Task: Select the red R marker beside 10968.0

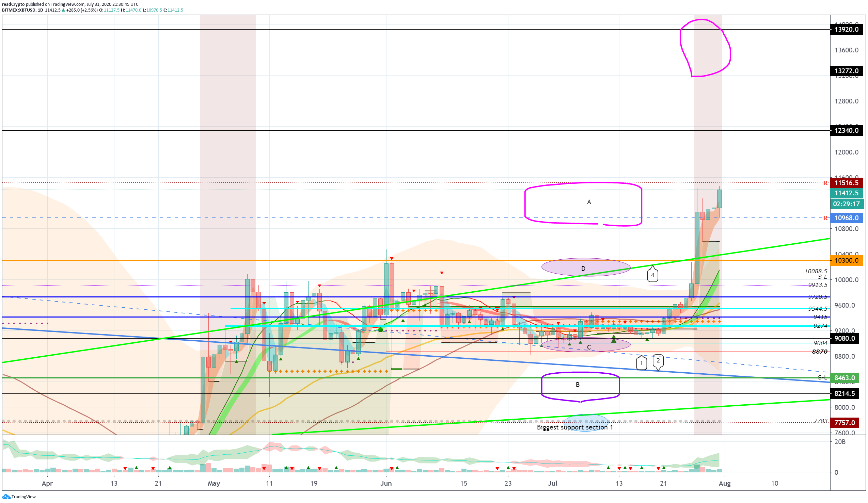Action: pyautogui.click(x=825, y=218)
